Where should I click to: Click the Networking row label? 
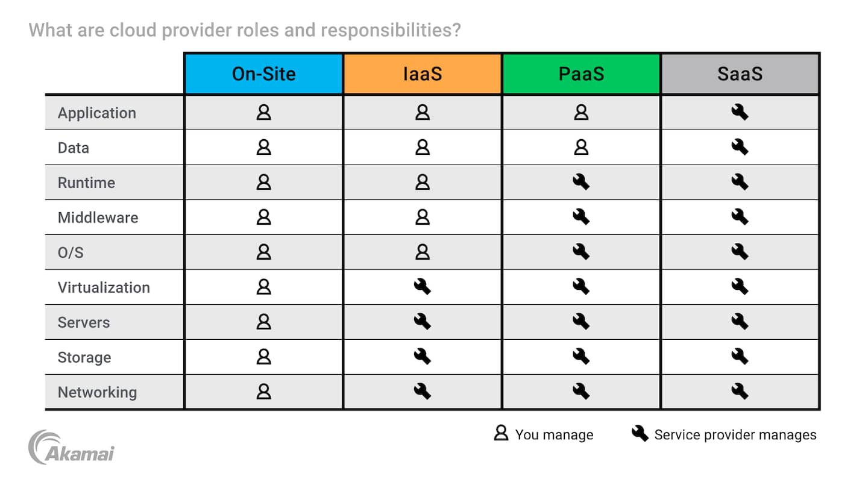coord(97,392)
